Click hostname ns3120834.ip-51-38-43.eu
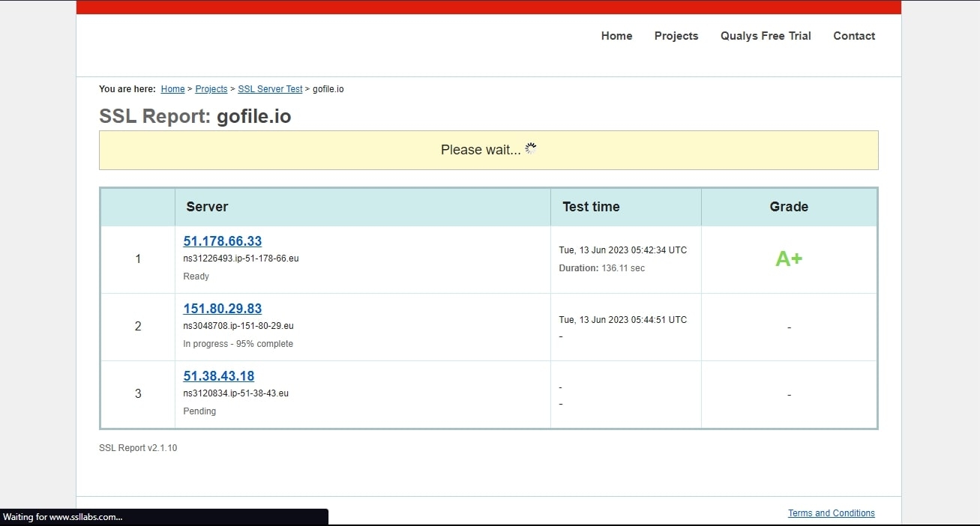 pyautogui.click(x=236, y=393)
